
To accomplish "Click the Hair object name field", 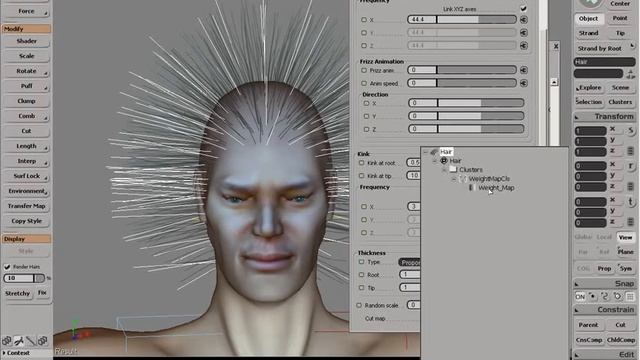I will tap(604, 62).
